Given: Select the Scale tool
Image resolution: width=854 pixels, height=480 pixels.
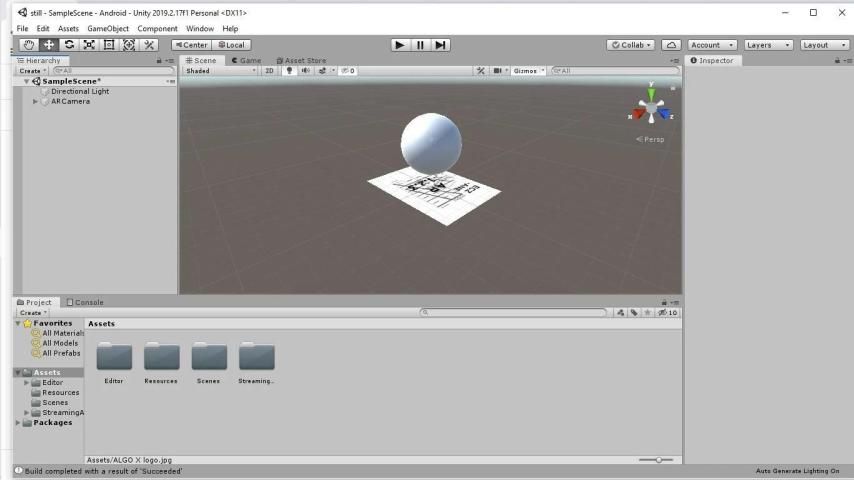Looking at the screenshot, I should [89, 45].
